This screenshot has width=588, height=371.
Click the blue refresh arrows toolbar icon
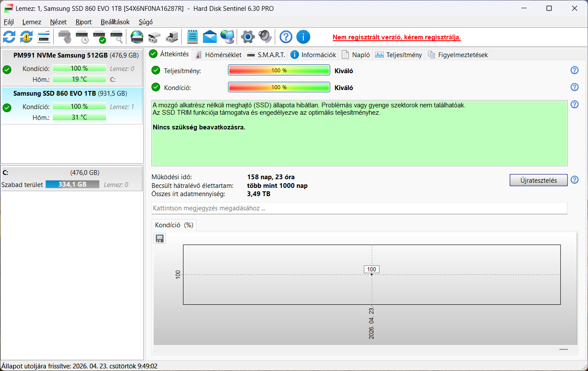pyautogui.click(x=9, y=37)
